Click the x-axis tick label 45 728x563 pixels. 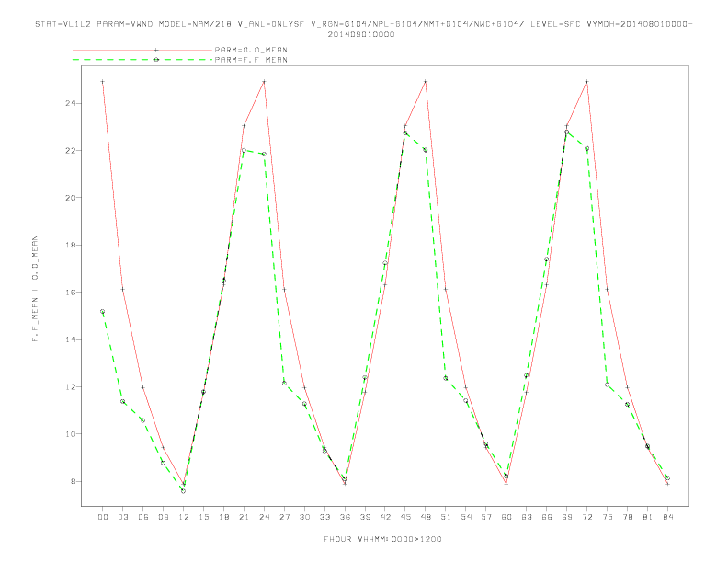405,517
